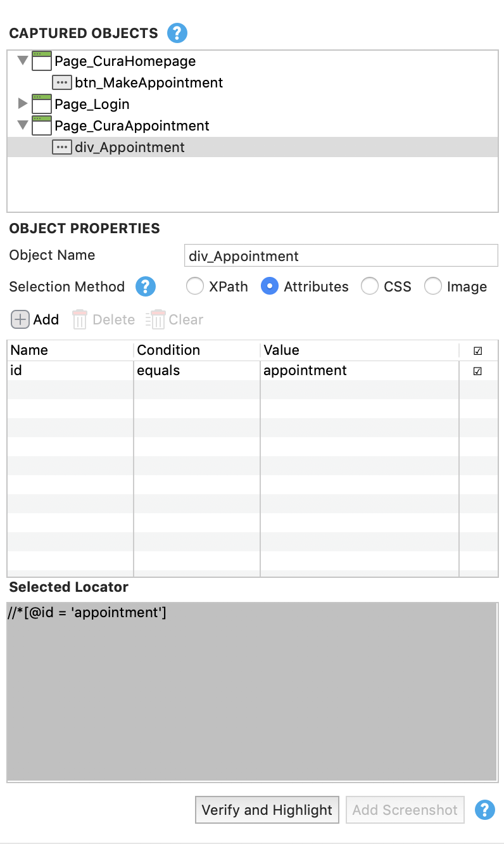This screenshot has height=844, width=504.
Task: Click the Object Name input field
Action: click(340, 256)
